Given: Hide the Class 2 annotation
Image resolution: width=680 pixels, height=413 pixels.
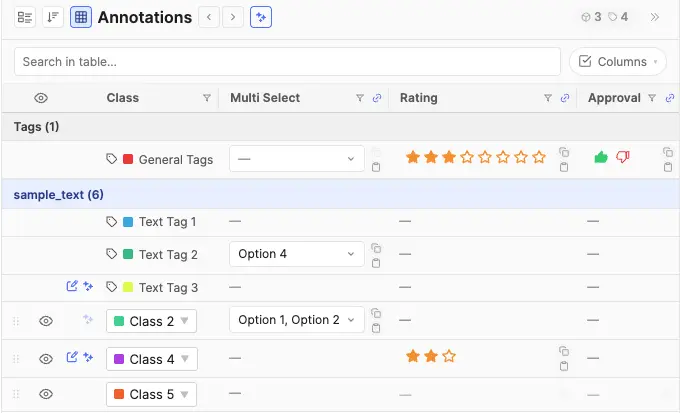Looking at the screenshot, I should [x=46, y=321].
